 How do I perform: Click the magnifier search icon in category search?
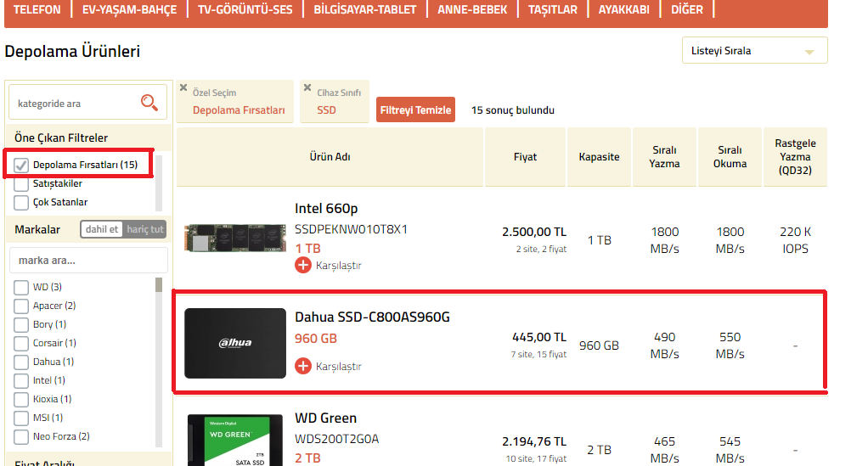[x=149, y=103]
